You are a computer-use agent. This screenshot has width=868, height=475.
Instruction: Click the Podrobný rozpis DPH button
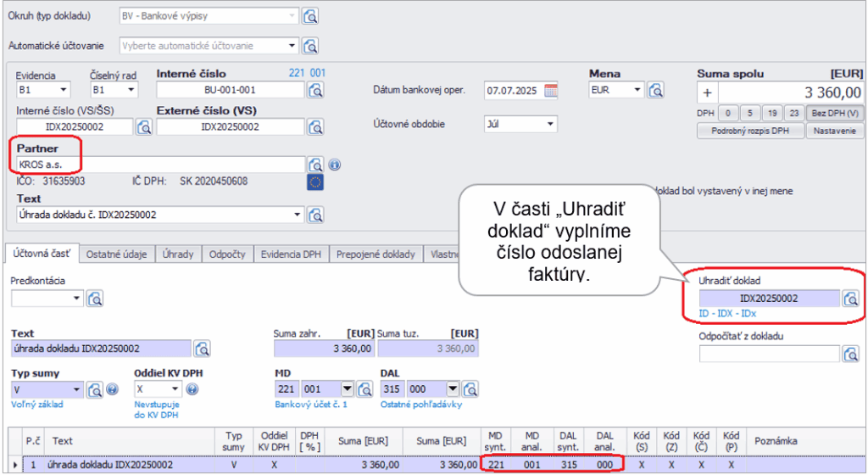tap(749, 131)
